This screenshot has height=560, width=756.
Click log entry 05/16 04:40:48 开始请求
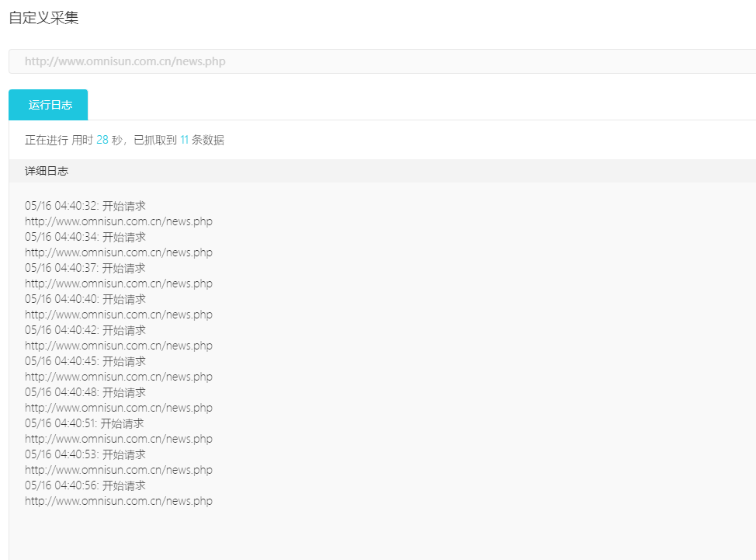pos(85,392)
